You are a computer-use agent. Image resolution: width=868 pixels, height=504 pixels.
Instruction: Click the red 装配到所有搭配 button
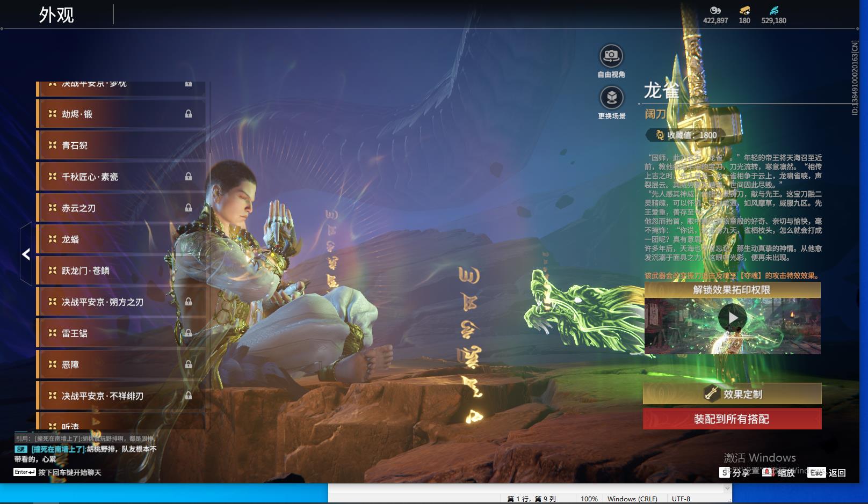point(732,419)
